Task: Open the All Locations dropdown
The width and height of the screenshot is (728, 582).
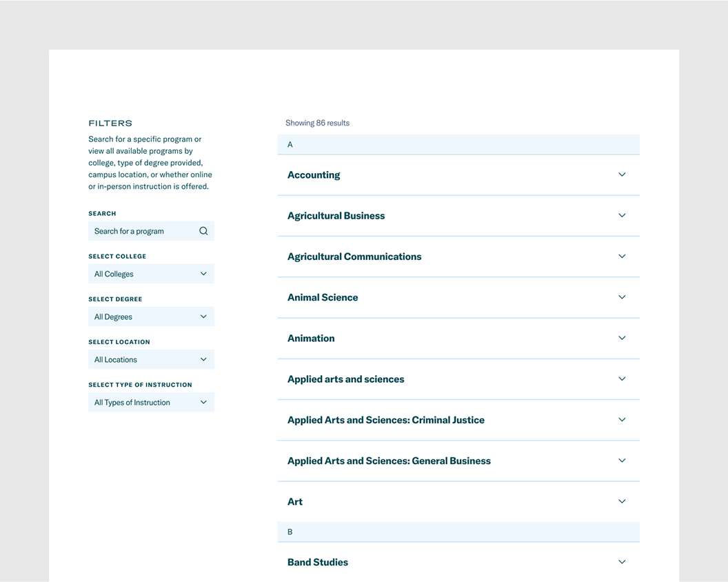Action: click(151, 359)
